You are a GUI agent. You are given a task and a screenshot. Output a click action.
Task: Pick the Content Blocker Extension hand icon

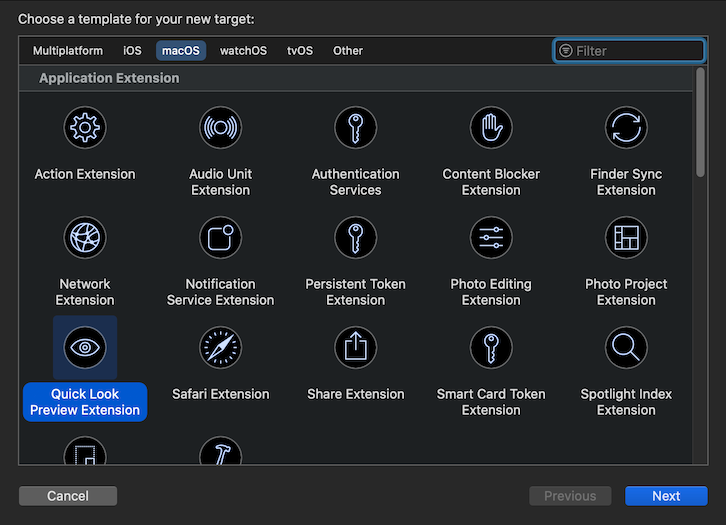click(491, 128)
